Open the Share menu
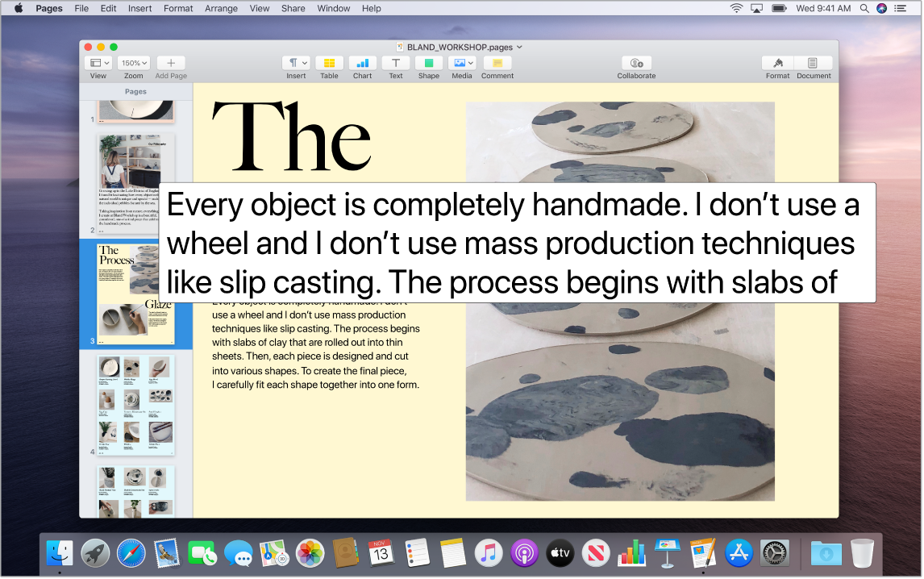Viewport: 924px width, 579px height. click(293, 9)
